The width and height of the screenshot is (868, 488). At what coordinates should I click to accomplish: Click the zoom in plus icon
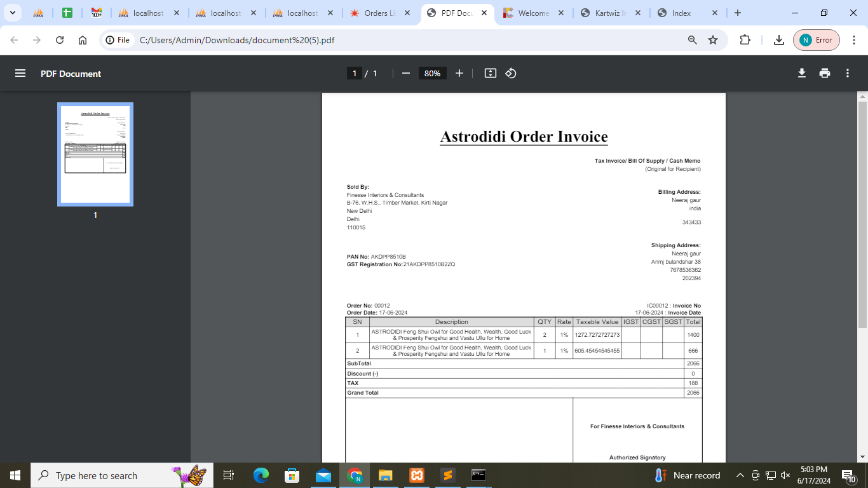[459, 73]
